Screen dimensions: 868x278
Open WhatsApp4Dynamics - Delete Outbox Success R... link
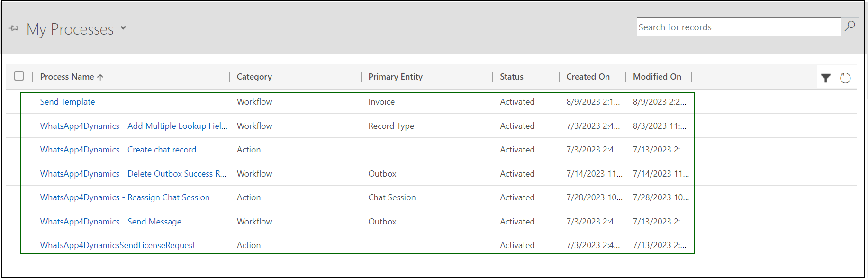(x=133, y=174)
